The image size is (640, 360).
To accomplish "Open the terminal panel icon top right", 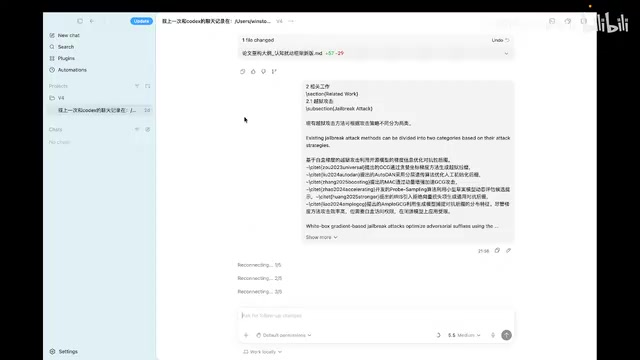I will (x=552, y=21).
